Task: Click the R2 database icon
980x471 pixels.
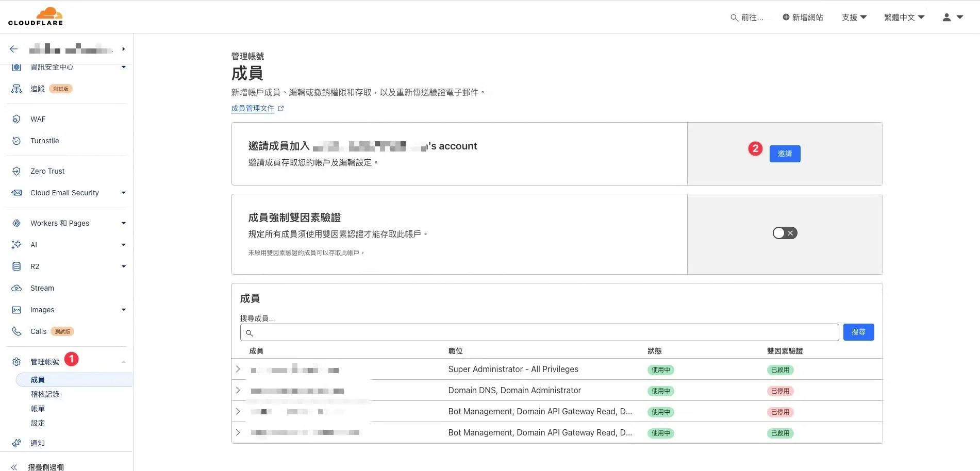Action: [x=16, y=266]
